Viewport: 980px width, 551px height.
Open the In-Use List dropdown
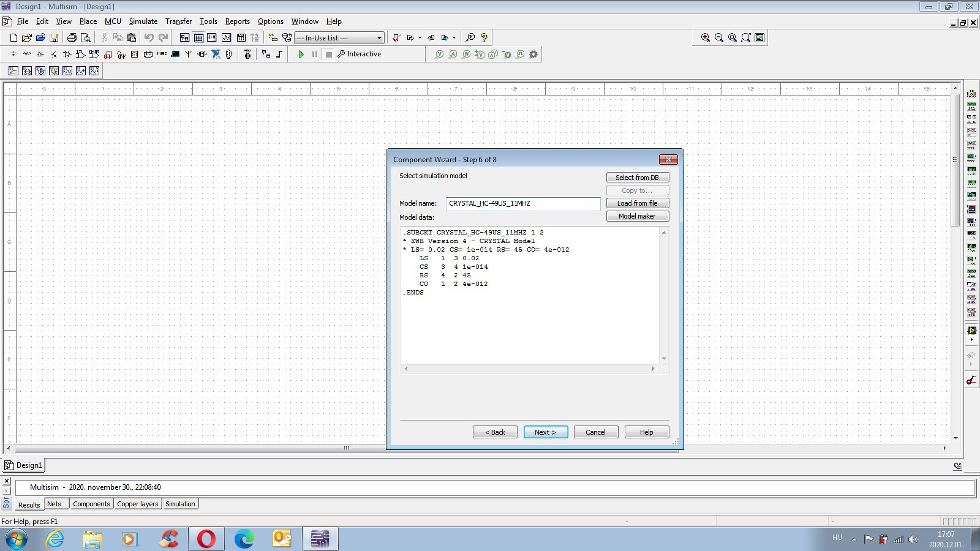point(339,38)
